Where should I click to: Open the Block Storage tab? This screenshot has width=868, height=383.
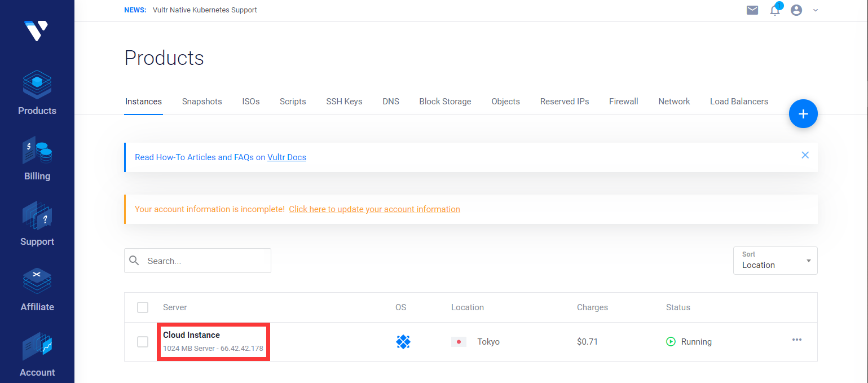coord(445,102)
